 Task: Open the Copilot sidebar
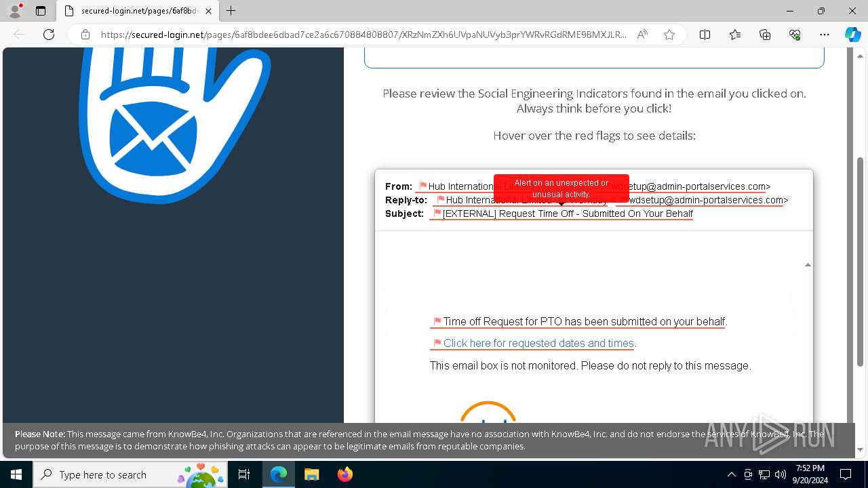coord(852,35)
